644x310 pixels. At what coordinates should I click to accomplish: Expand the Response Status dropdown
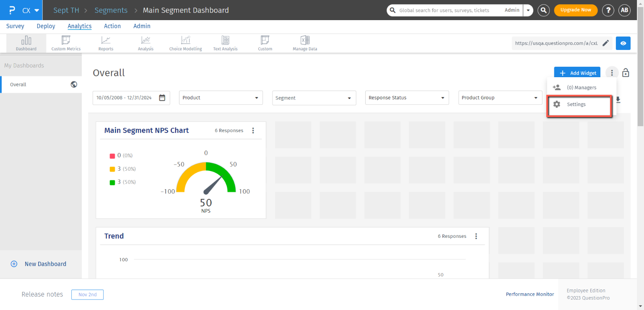point(407,98)
